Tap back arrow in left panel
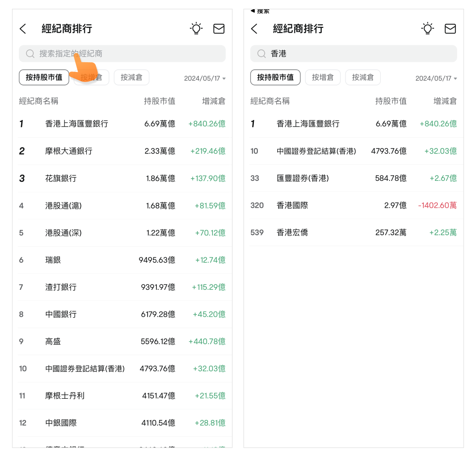This screenshot has width=476, height=457. point(23,29)
